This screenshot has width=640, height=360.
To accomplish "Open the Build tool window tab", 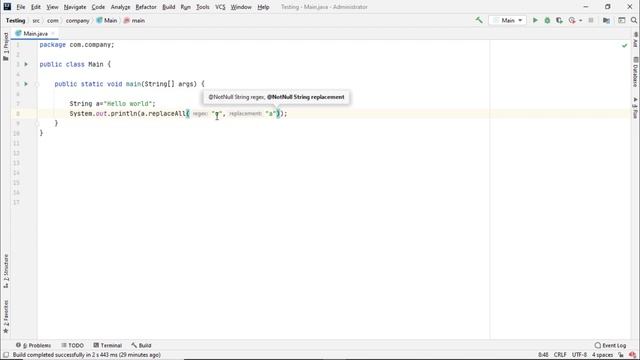I will [x=141, y=345].
